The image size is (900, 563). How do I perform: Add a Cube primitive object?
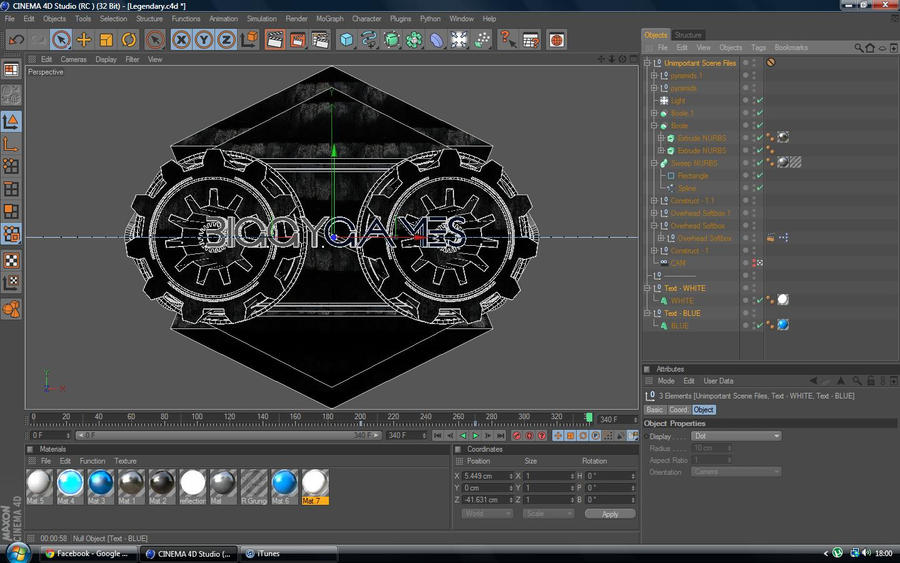click(346, 40)
